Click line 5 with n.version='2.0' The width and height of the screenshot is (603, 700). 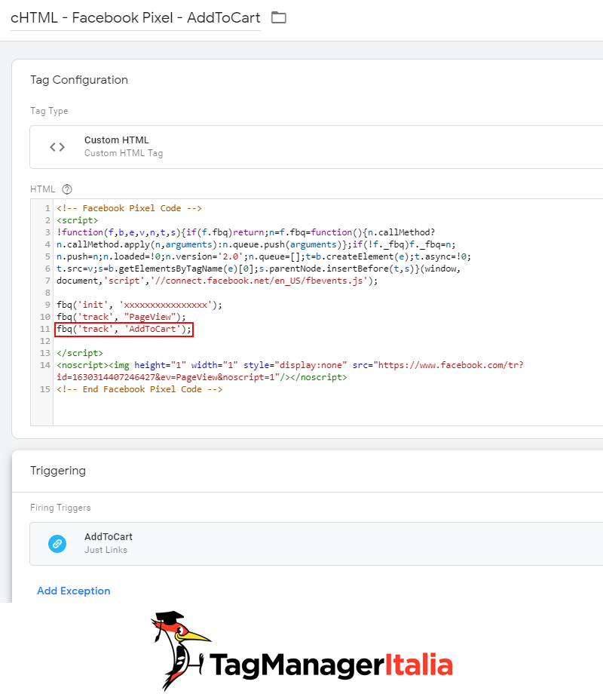[x=264, y=256]
